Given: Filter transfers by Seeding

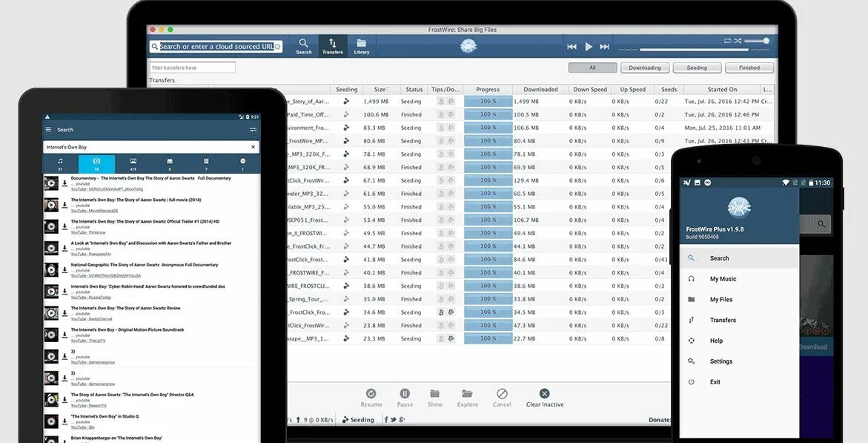Looking at the screenshot, I should coord(697,68).
